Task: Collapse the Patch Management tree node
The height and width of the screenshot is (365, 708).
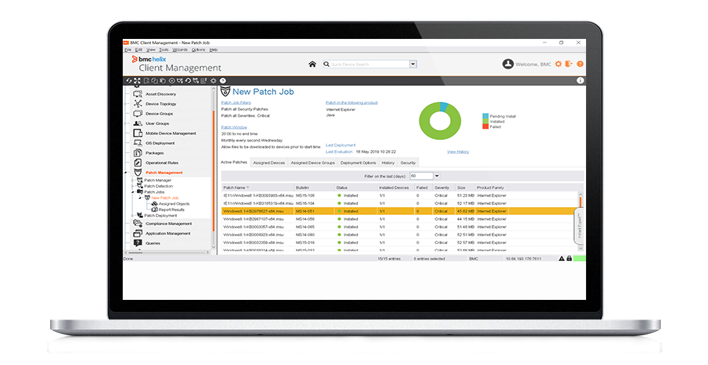Action: [126, 173]
